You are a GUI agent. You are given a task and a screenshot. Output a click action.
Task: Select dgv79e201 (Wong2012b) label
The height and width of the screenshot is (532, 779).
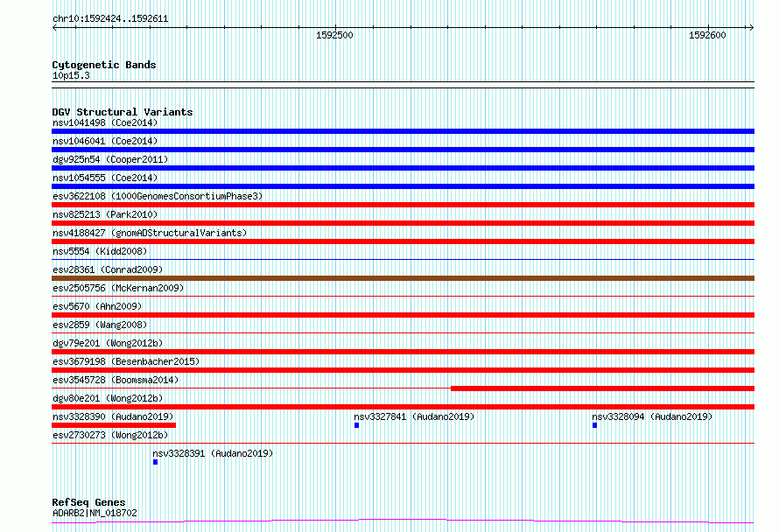[x=108, y=343]
